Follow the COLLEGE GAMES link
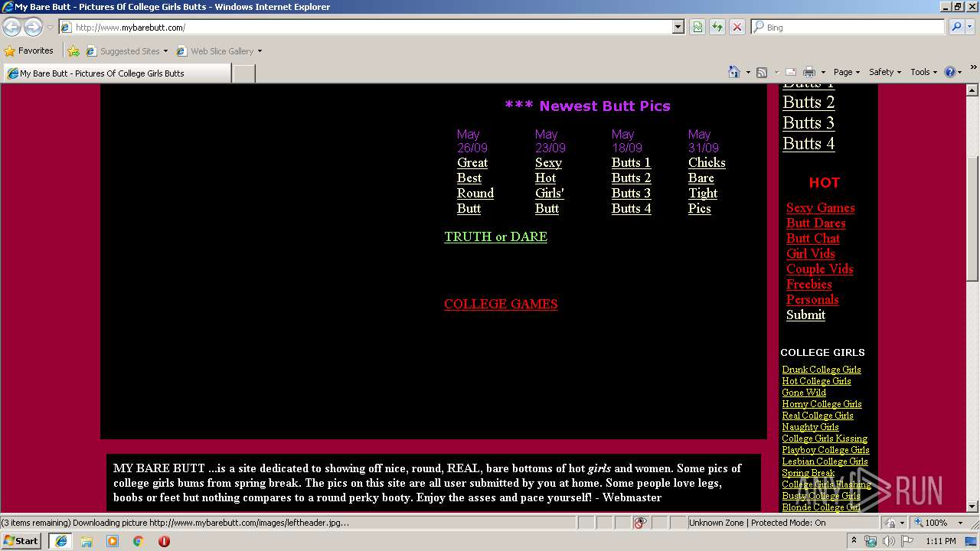980x551 pixels. coord(501,304)
